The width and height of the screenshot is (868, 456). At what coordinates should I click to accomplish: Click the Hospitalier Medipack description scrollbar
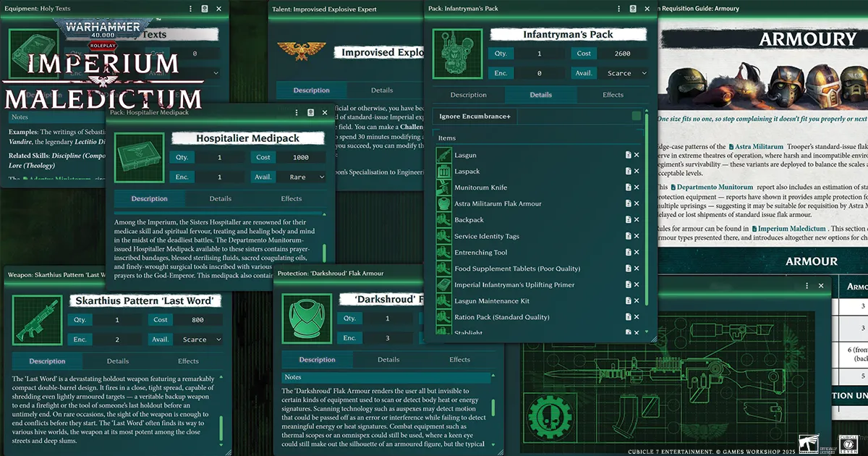tap(324, 253)
